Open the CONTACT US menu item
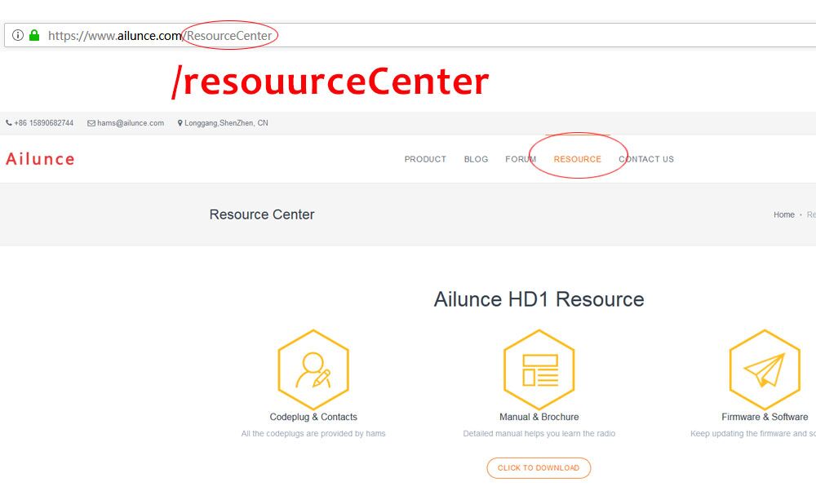 coord(646,159)
